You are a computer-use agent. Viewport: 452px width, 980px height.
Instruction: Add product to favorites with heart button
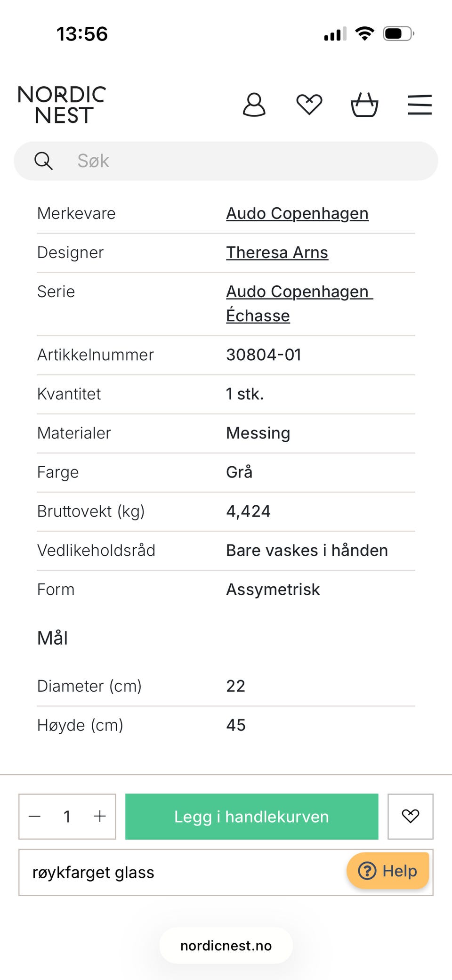[410, 816]
